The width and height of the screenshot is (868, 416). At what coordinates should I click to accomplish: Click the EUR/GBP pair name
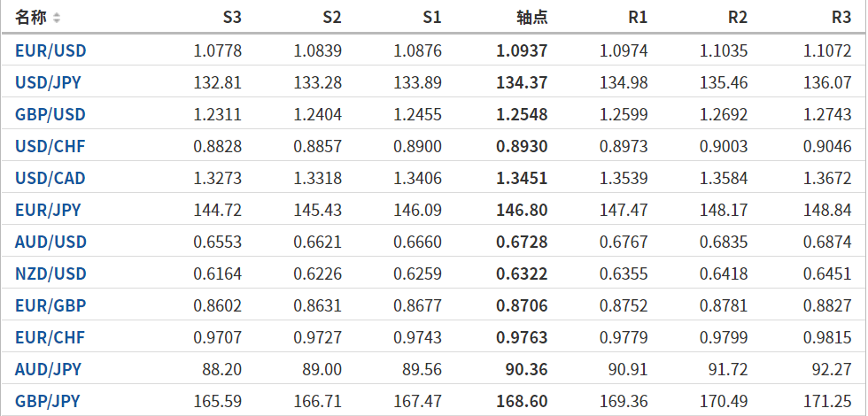click(x=50, y=306)
